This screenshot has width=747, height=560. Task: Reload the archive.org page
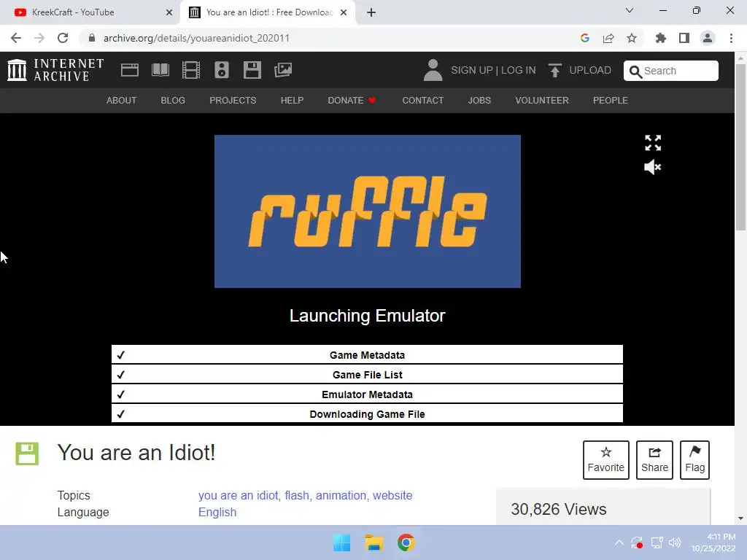click(63, 38)
